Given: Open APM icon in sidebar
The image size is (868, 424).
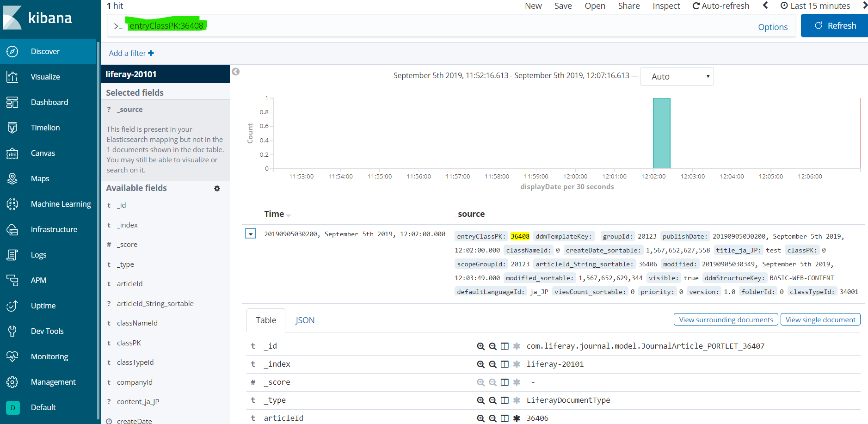Looking at the screenshot, I should tap(12, 280).
